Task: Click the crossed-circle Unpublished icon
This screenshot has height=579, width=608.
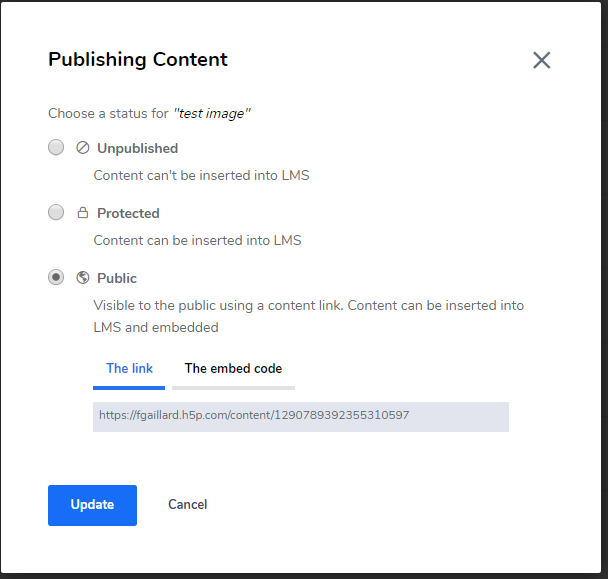Action: click(83, 148)
